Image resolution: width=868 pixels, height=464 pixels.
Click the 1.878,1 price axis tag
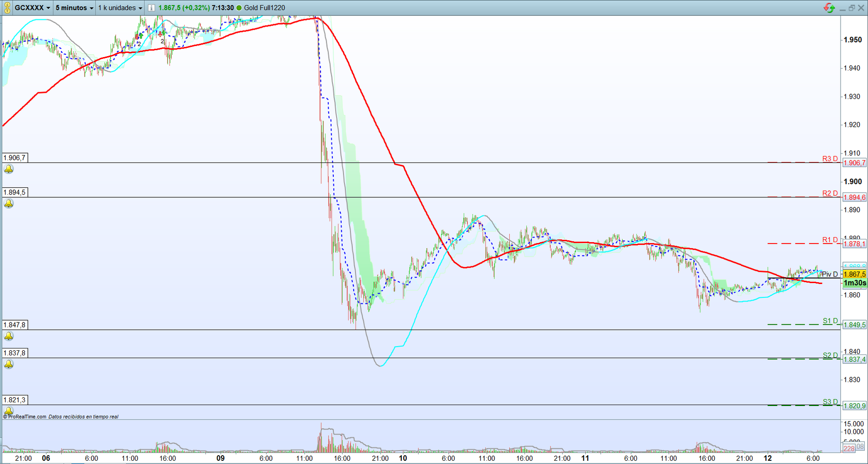point(854,244)
